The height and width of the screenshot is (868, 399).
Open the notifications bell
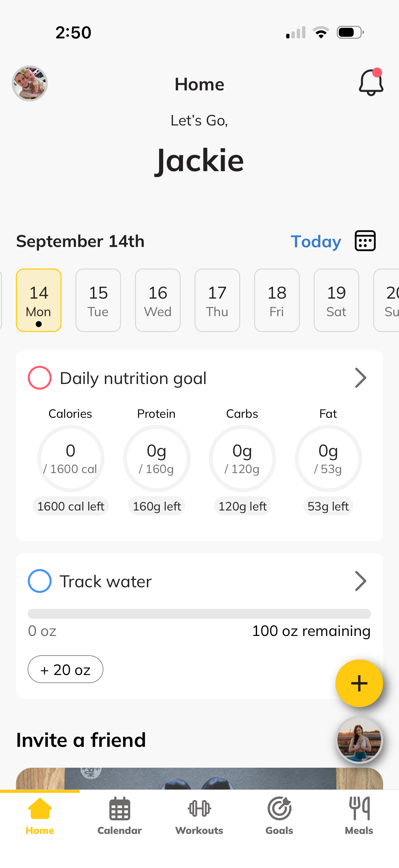pyautogui.click(x=371, y=82)
